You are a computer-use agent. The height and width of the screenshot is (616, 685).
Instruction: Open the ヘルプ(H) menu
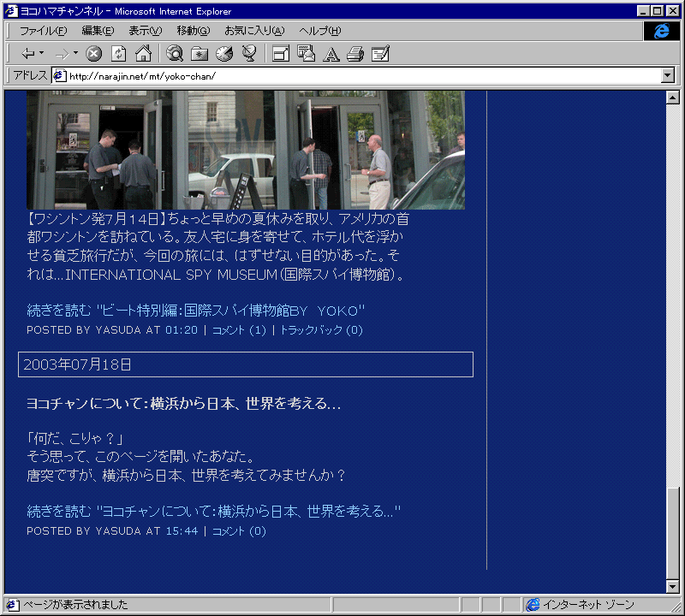coord(320,31)
